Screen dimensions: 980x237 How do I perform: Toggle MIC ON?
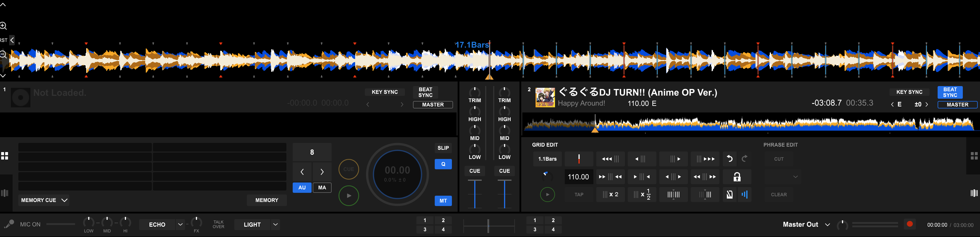click(30, 224)
